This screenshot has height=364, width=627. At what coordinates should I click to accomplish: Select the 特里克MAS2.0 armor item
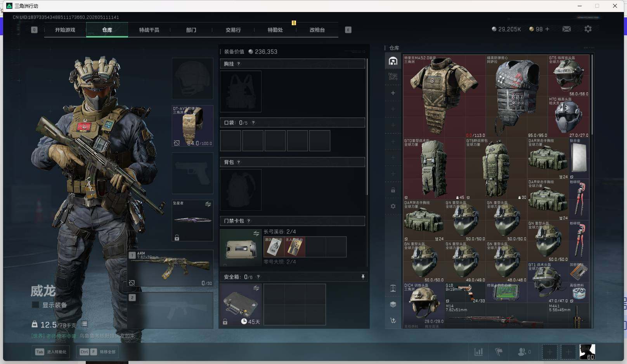click(x=444, y=96)
